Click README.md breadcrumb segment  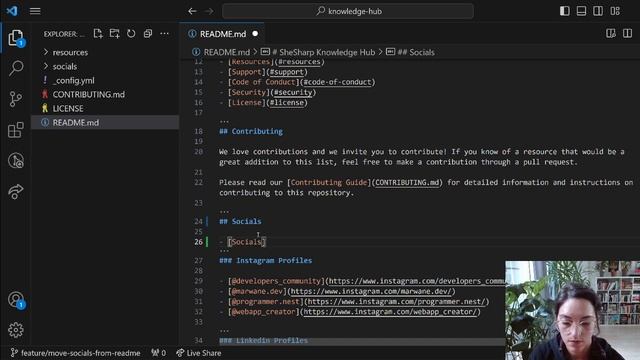coord(227,52)
